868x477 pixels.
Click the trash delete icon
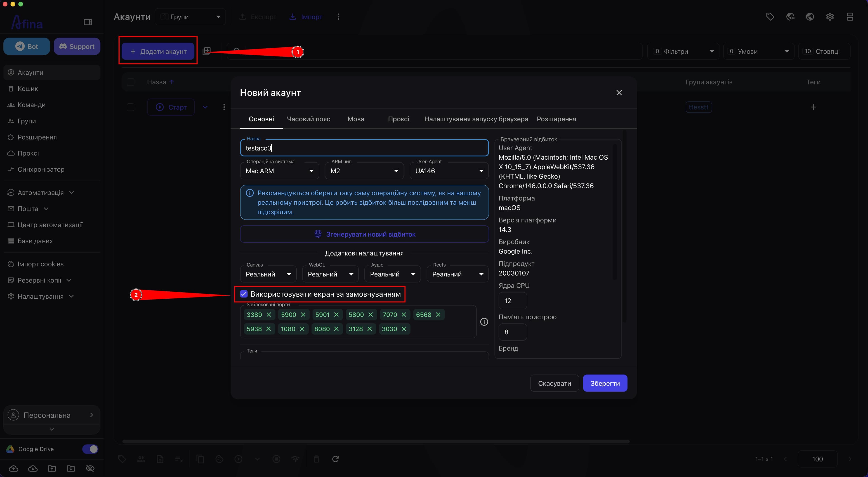(x=316, y=459)
